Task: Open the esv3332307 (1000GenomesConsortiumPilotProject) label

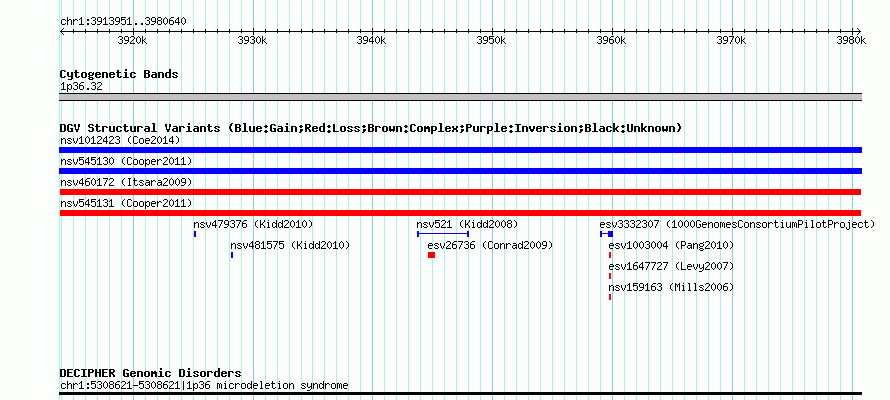Action: (737, 224)
